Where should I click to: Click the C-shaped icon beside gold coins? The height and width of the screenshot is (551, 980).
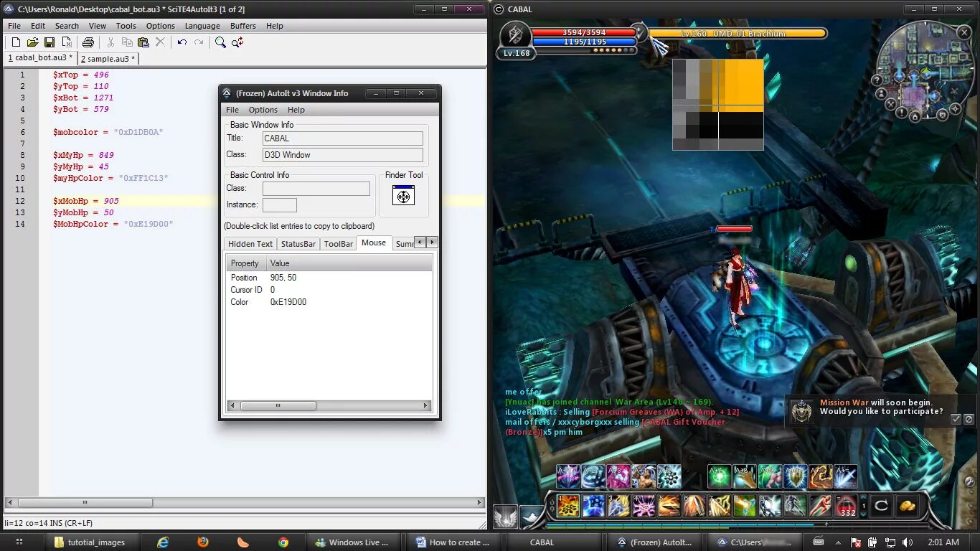(x=882, y=506)
